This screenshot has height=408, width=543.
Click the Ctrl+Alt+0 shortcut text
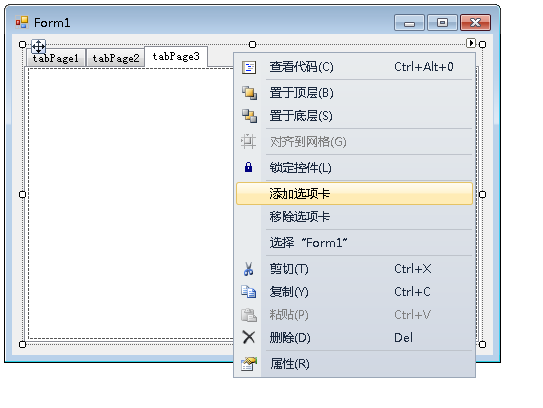pyautogui.click(x=424, y=66)
